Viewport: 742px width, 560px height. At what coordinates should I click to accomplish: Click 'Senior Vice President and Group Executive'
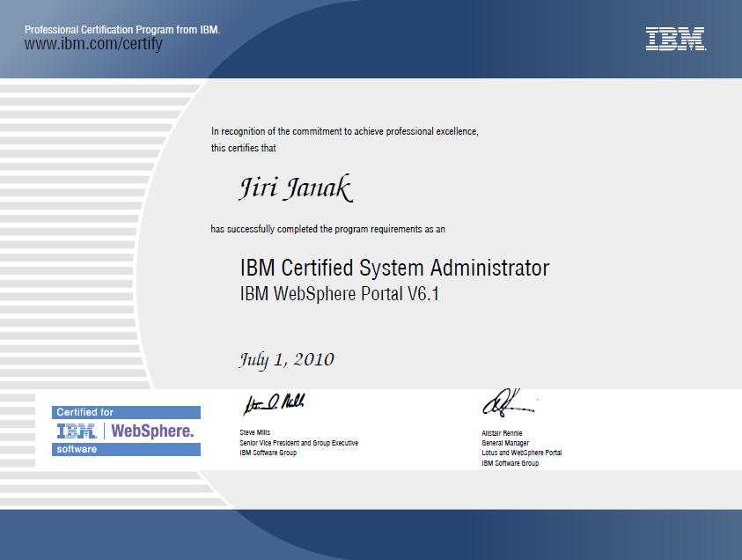(298, 443)
